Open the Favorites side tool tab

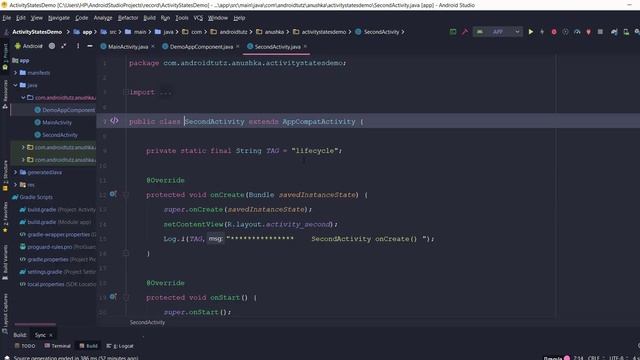pos(5,218)
